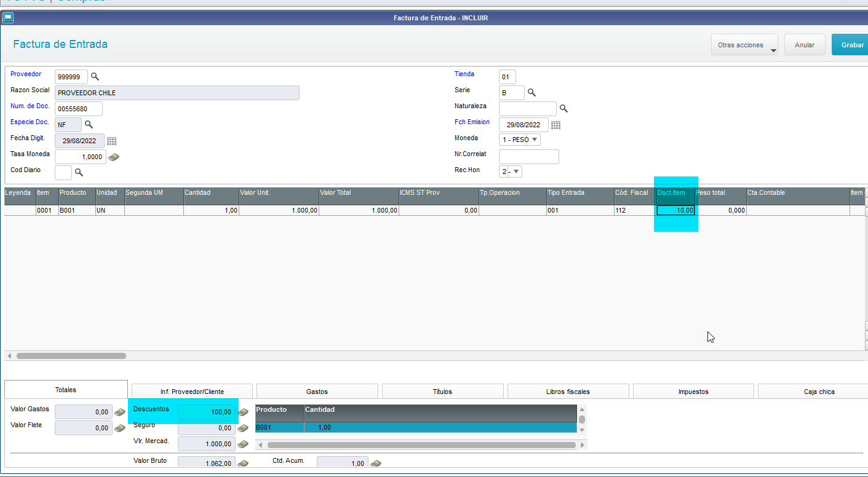Screen dimensions: 868x477
Task: Select Producto cell B001 in items grid
Action: [77, 210]
